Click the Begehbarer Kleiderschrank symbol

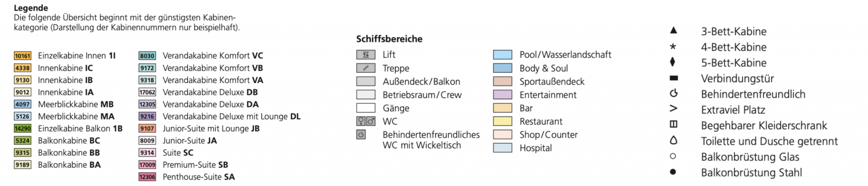pos(673,125)
